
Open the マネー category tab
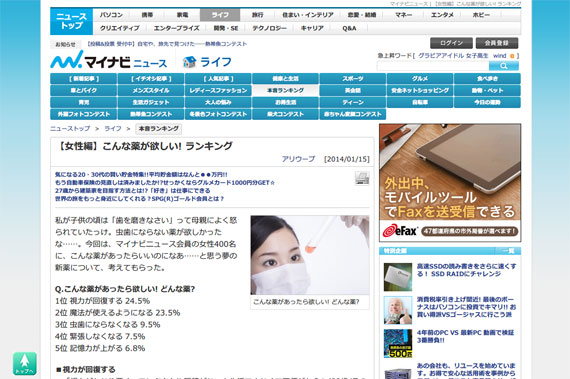[x=404, y=15]
